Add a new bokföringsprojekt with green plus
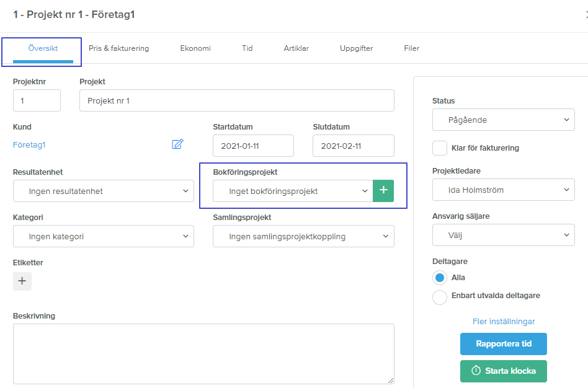 pos(383,190)
